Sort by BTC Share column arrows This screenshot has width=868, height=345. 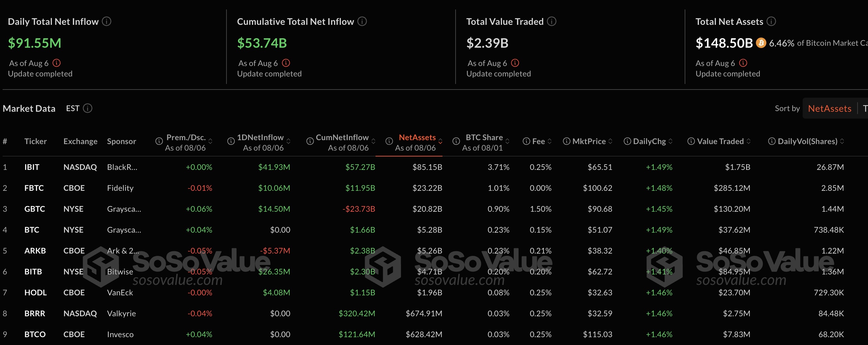click(508, 141)
